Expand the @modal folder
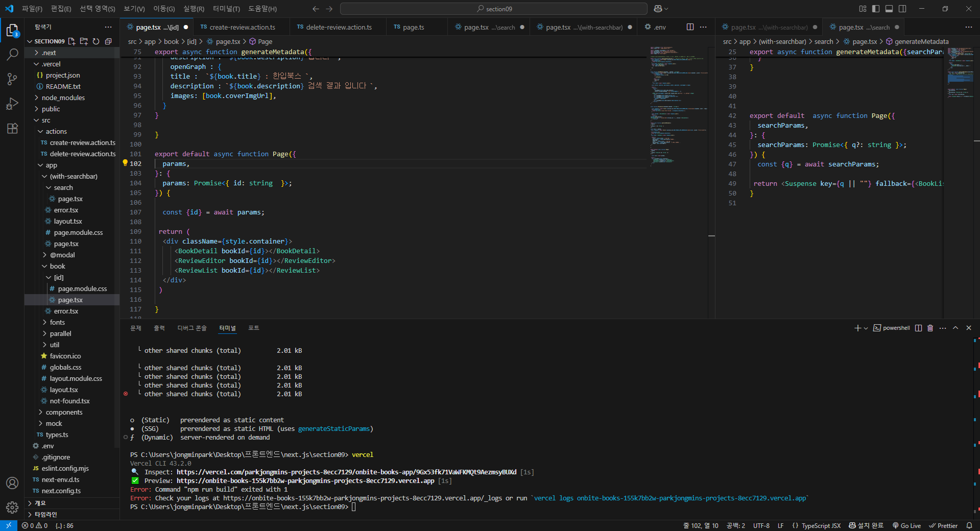The image size is (980, 531). click(72, 255)
